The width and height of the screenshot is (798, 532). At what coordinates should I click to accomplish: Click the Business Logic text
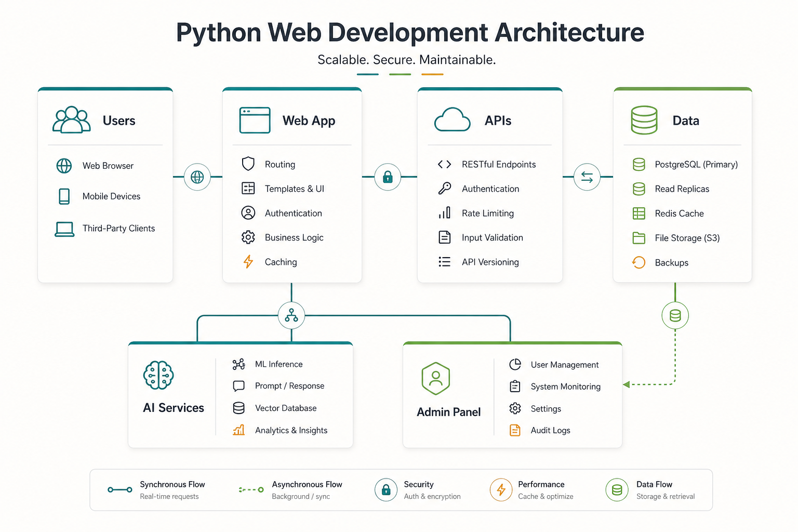294,237
